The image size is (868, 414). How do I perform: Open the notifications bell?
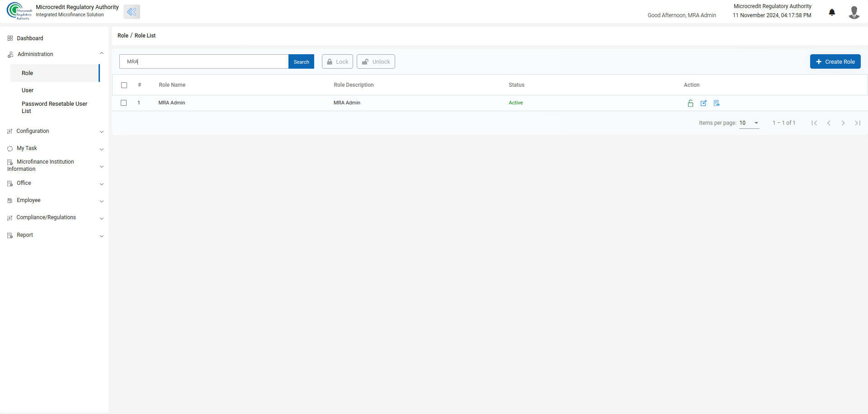(832, 12)
